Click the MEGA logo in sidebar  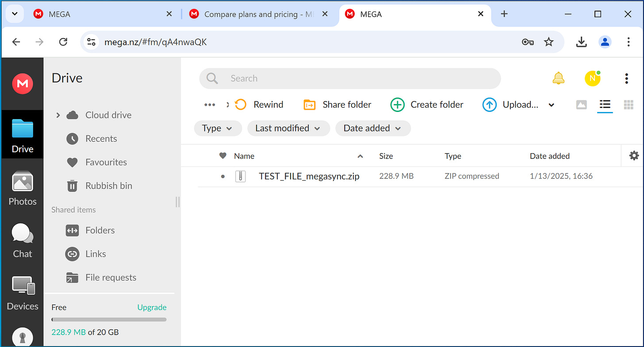(x=23, y=84)
